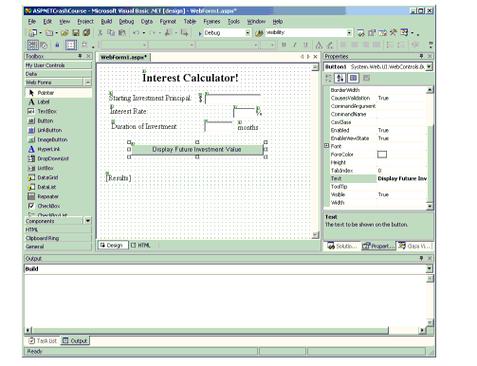The image size is (477, 366).
Task: Open the find combo box dropdown
Action: 349,33
